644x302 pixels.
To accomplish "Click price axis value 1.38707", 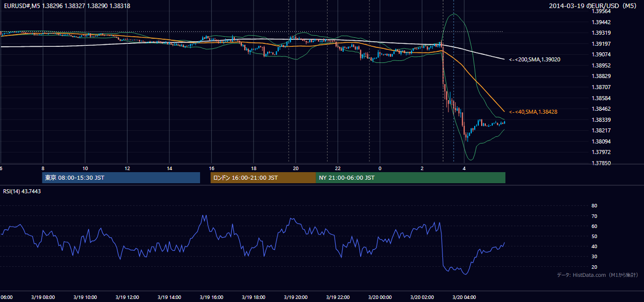I will tap(601, 87).
